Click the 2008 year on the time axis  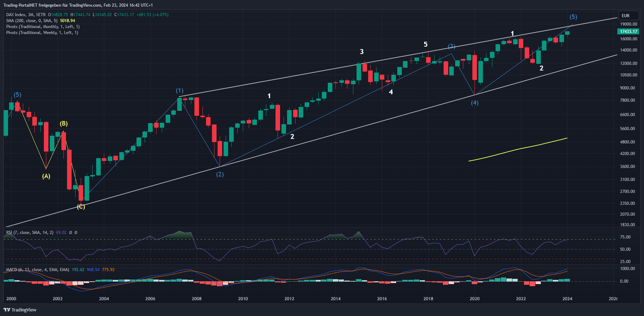(x=197, y=299)
